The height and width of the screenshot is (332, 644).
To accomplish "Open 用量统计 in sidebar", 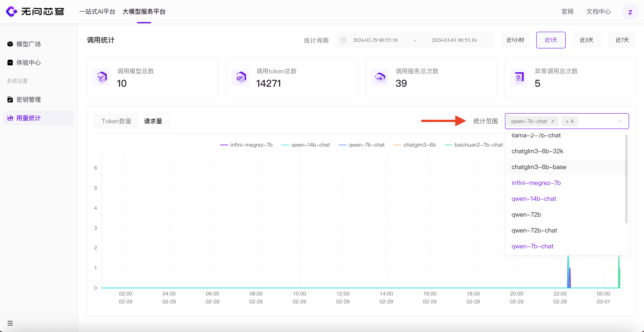I will tap(38, 118).
